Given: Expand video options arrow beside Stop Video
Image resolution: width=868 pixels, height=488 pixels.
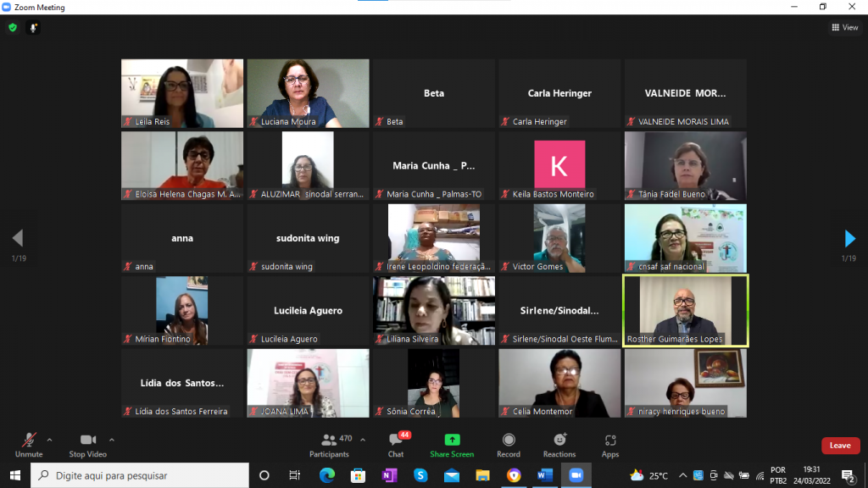Looking at the screenshot, I should coord(112,440).
